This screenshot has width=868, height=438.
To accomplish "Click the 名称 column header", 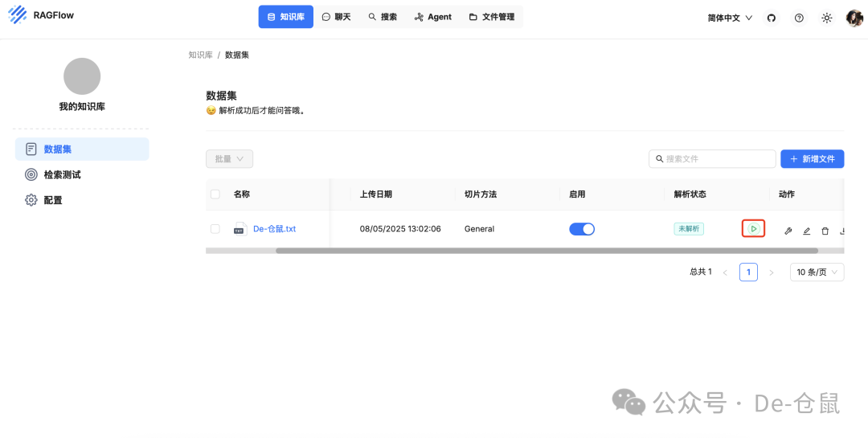I will [x=241, y=194].
